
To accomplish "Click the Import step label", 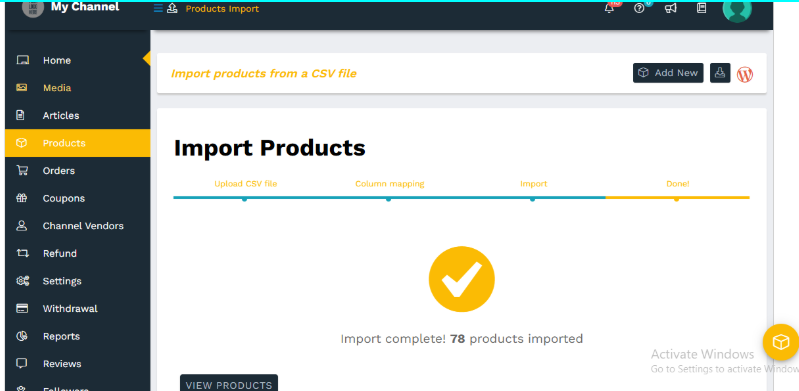I will click(534, 184).
